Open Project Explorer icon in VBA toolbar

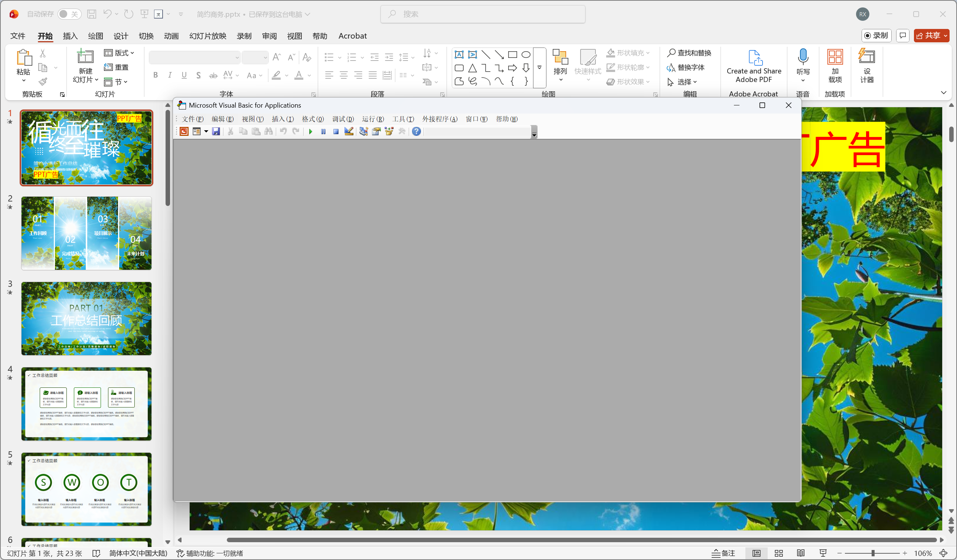pyautogui.click(x=363, y=131)
